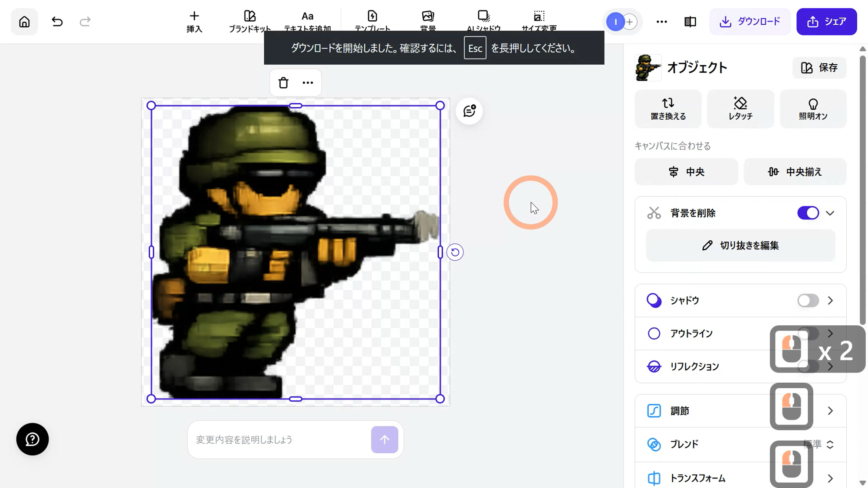Undo the last action
This screenshot has height=488, width=868.
click(57, 22)
